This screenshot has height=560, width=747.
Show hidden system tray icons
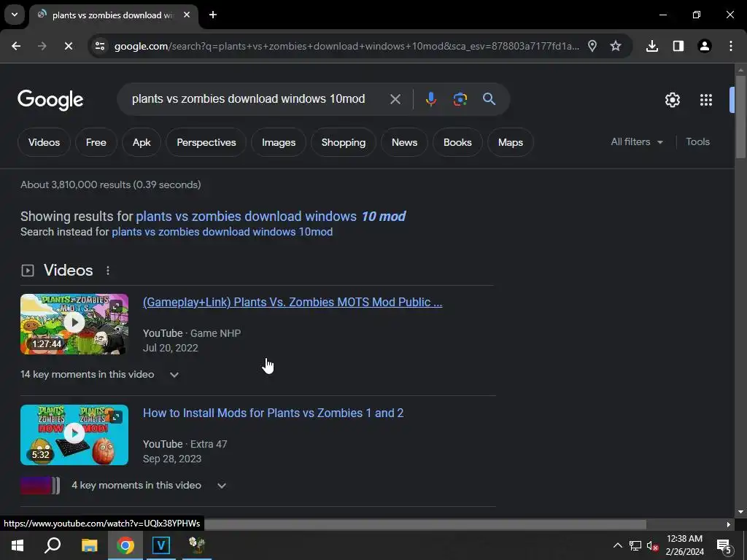pyautogui.click(x=617, y=545)
